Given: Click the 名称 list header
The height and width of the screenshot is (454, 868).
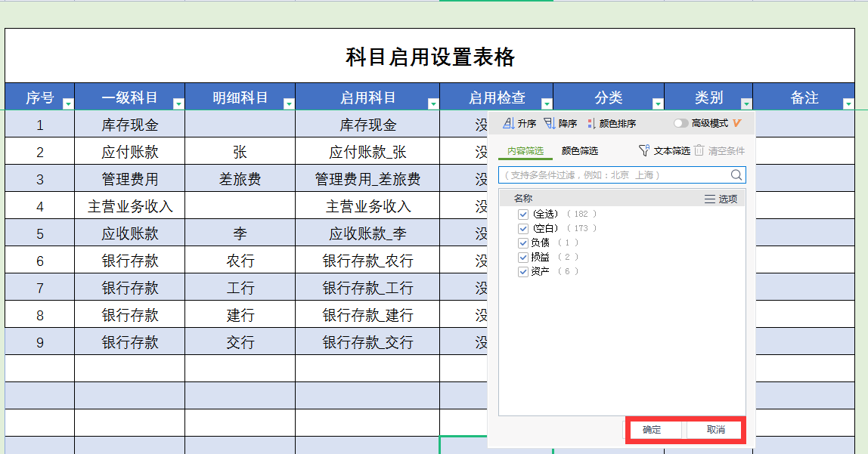Looking at the screenshot, I should [523, 199].
